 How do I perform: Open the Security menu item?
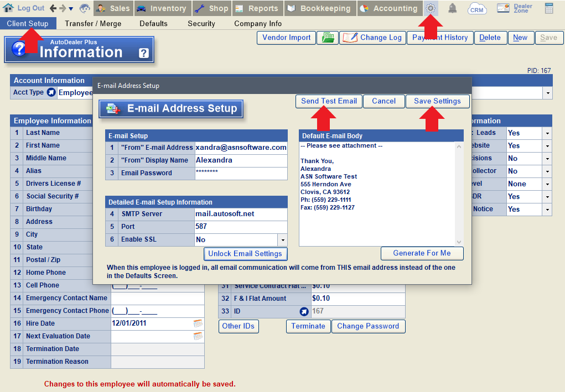pos(201,24)
